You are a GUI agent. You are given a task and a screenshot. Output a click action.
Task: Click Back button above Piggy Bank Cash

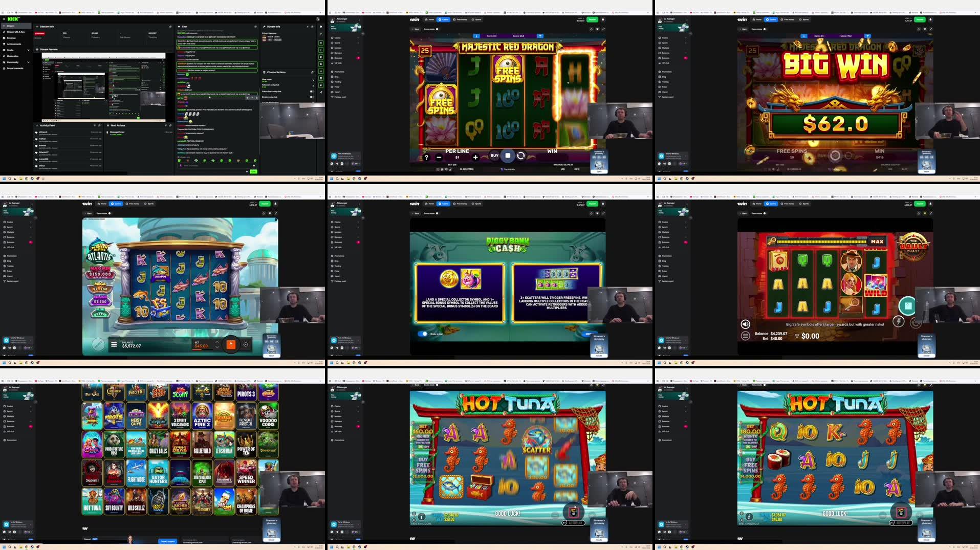[416, 213]
